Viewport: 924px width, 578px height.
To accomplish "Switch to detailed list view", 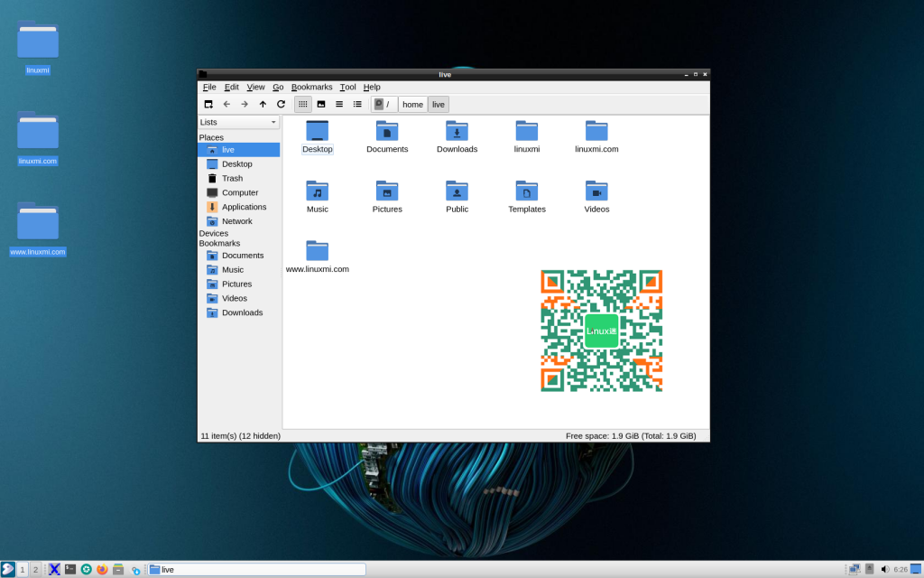I will coord(357,105).
